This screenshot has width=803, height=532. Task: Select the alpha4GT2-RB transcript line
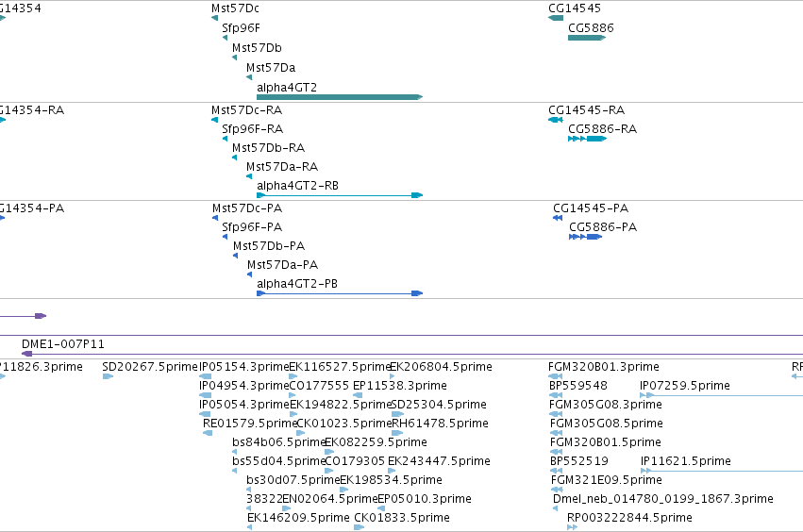point(340,195)
